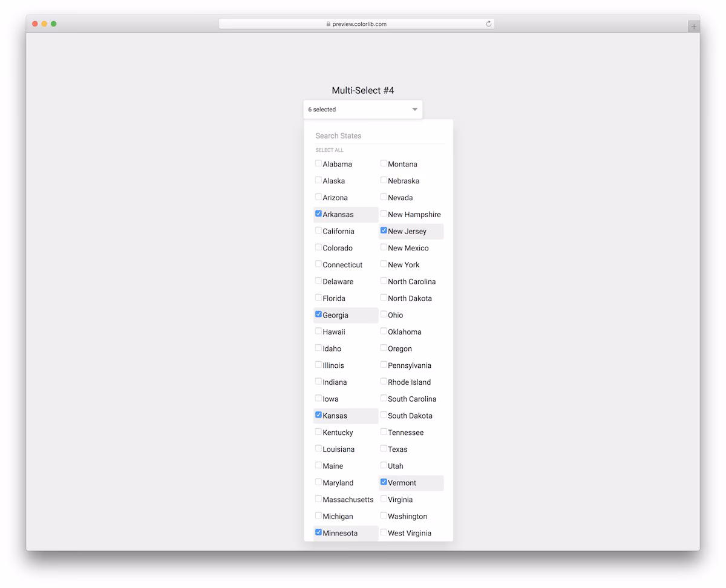This screenshot has height=588, width=726.
Task: Check the New Mexico checkbox
Action: pyautogui.click(x=384, y=247)
